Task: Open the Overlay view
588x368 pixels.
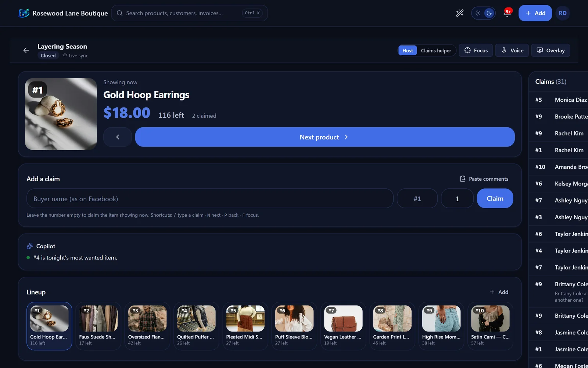Action: pos(551,50)
